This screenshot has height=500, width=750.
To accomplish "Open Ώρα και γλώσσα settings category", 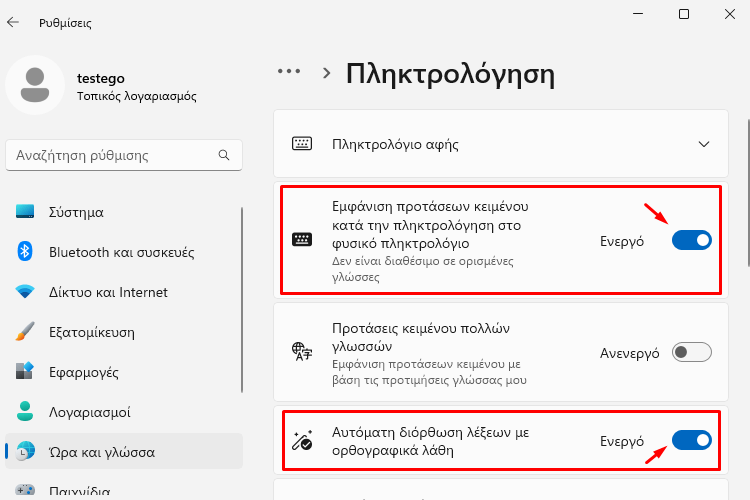I will coord(124,452).
